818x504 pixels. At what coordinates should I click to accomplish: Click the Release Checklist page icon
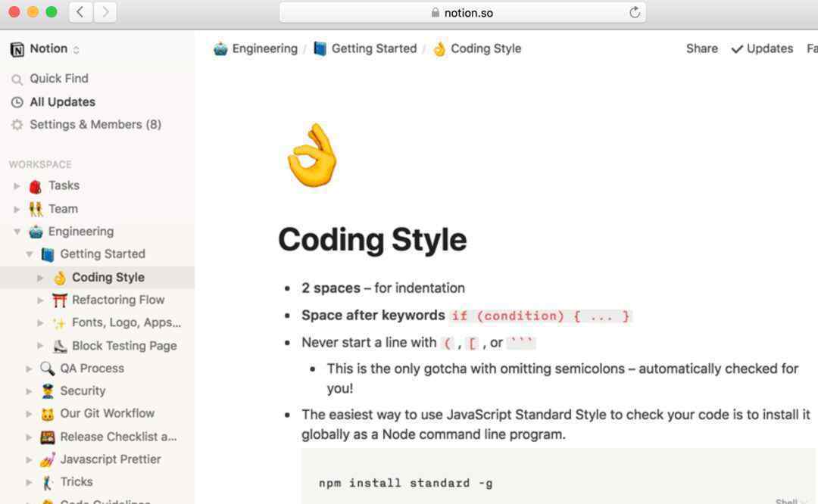tap(48, 437)
